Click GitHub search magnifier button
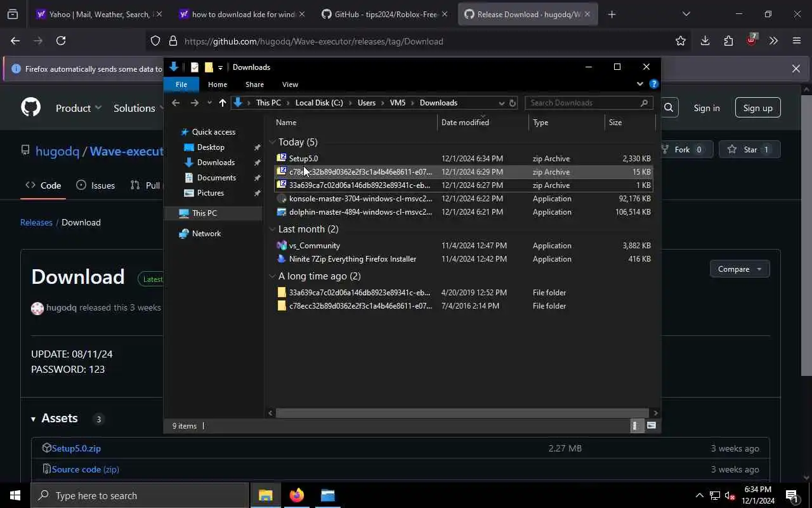Image resolution: width=812 pixels, height=508 pixels. point(669,108)
